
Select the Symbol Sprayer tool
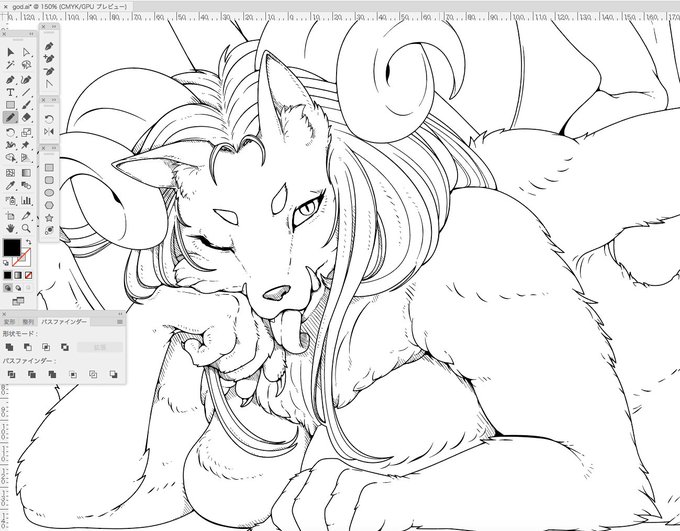(x=11, y=200)
